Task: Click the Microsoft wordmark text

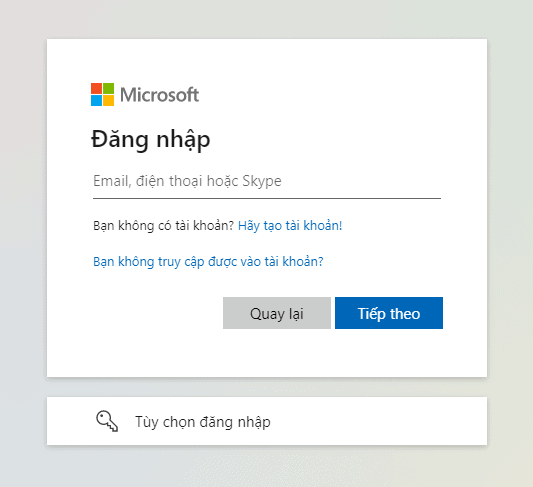Action: tap(159, 95)
